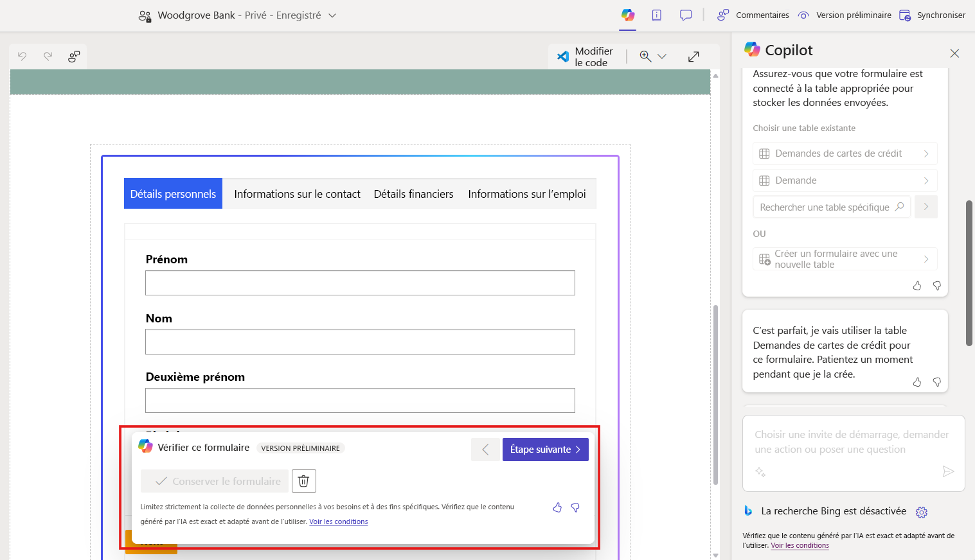Open the Détails financiers tab
The height and width of the screenshot is (560, 975).
pyautogui.click(x=413, y=193)
